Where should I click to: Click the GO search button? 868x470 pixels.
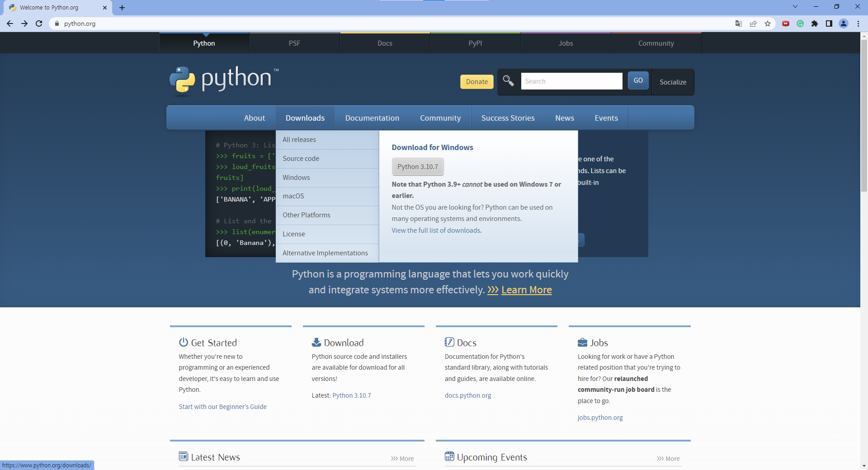[x=638, y=80]
